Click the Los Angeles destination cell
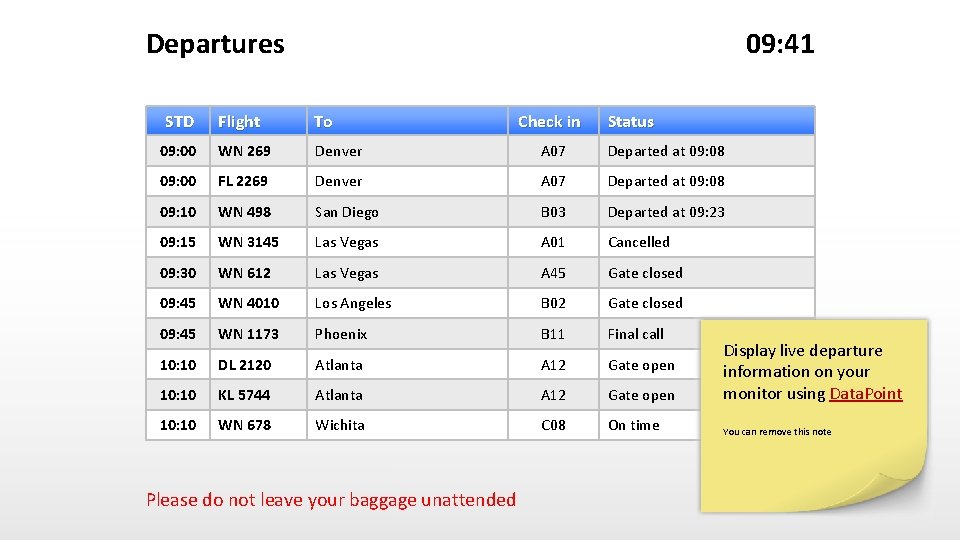960x540 pixels. point(407,303)
